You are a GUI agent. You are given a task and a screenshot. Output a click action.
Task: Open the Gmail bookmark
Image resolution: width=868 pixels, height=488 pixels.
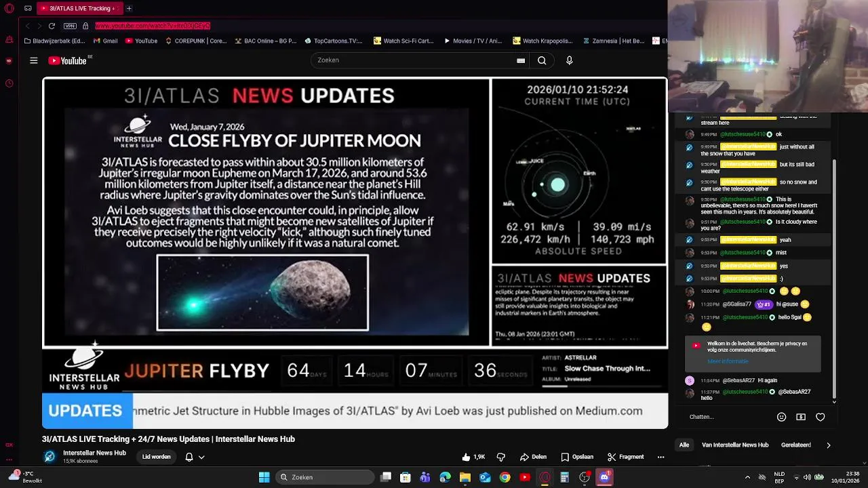pos(106,41)
